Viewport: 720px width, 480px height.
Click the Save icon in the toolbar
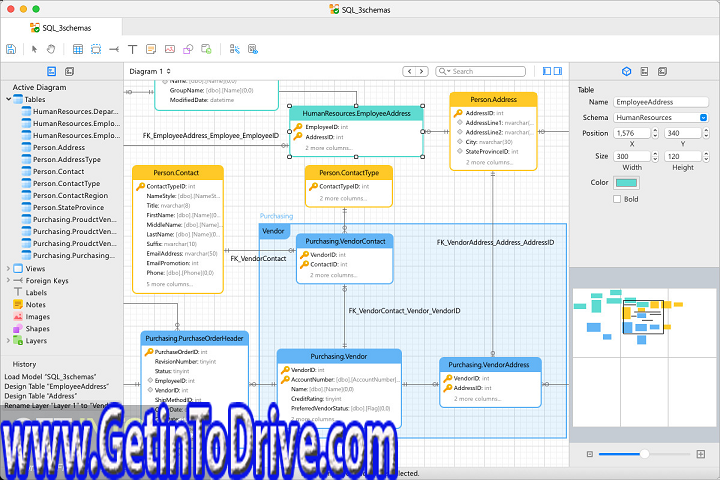point(11,49)
